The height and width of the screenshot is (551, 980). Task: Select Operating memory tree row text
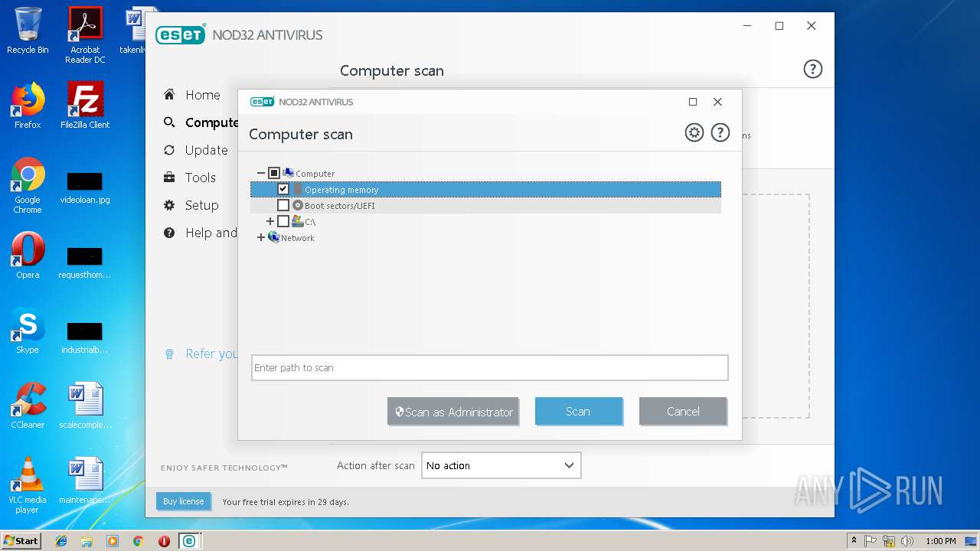[341, 190]
